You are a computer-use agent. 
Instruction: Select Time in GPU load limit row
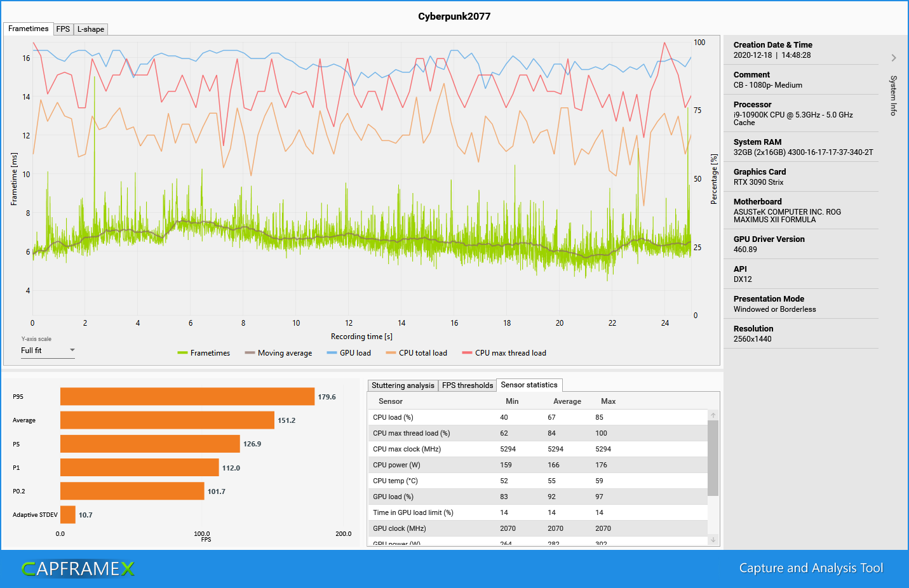537,512
